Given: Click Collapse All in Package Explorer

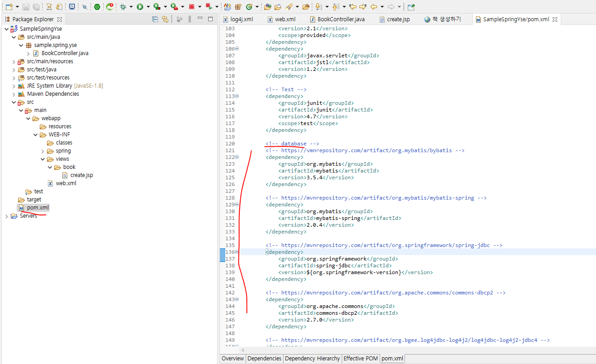Looking at the screenshot, I should [x=155, y=19].
